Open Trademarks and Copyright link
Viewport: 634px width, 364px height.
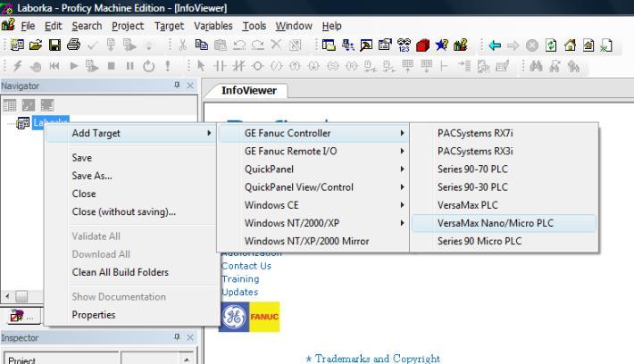tap(377, 359)
